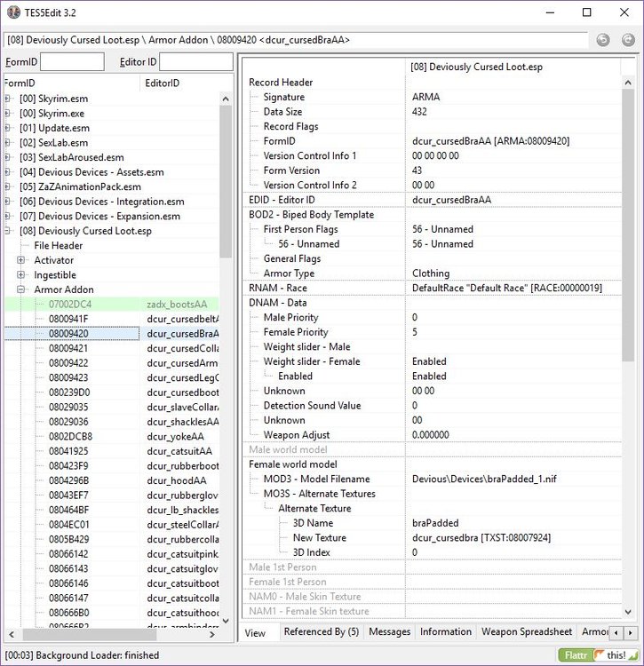Click left tree horizontal scroll left arrow
644x666 pixels.
[12, 635]
